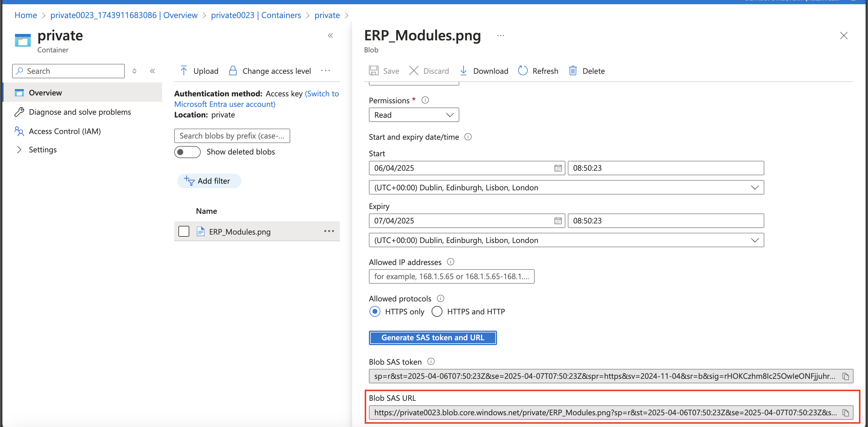Click the private container icon

tap(23, 40)
